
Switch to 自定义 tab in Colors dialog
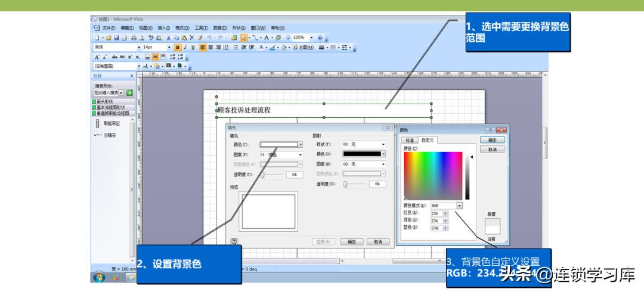[x=428, y=140]
